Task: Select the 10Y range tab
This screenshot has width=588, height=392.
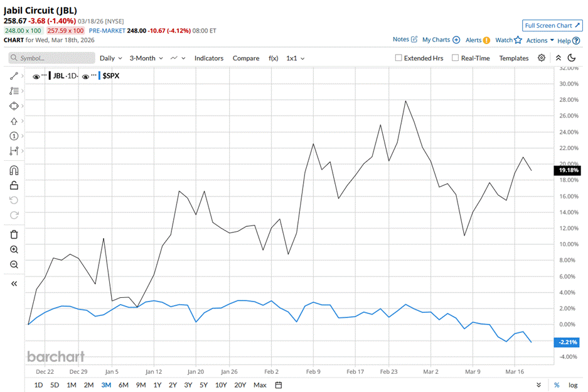Action: click(221, 385)
